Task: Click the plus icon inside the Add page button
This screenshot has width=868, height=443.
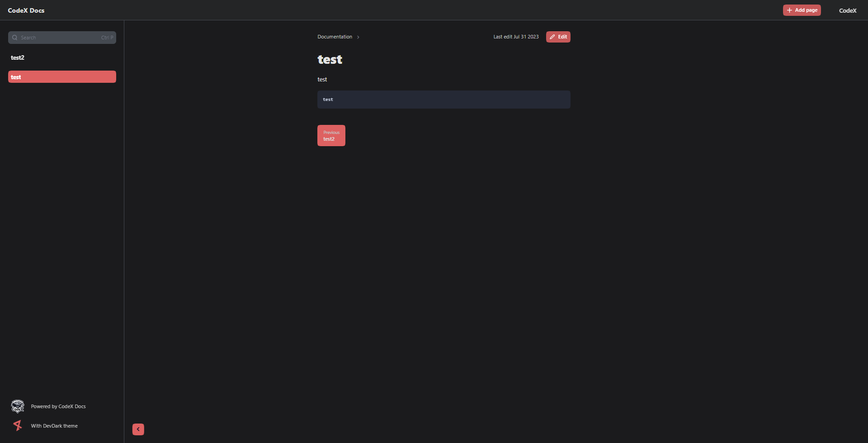Action: click(789, 10)
